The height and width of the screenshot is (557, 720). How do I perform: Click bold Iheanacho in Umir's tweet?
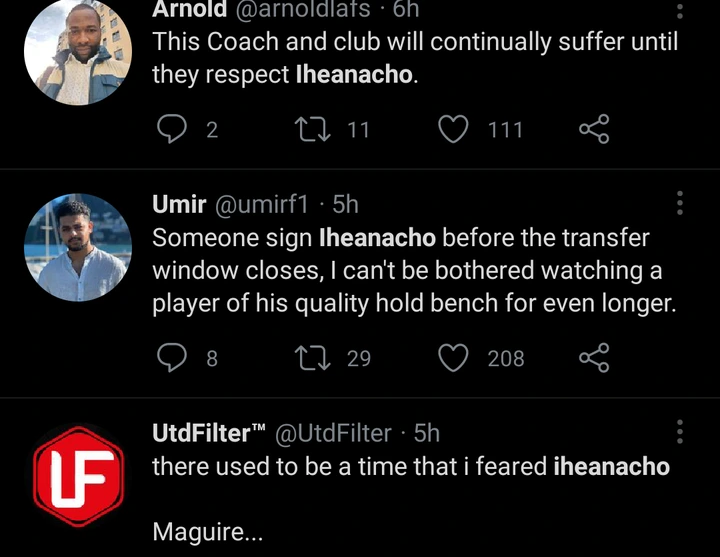[376, 239]
